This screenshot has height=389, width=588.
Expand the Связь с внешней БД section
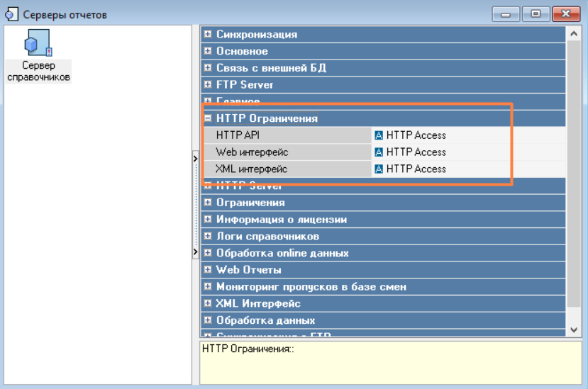[x=208, y=68]
